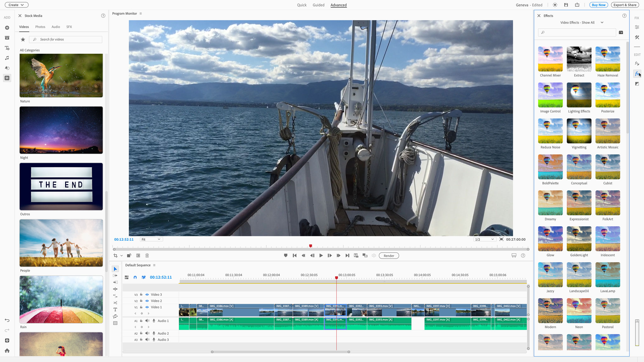Viewport: 644px width, 362px height.
Task: Go to the previous edit point
Action: pos(294,256)
